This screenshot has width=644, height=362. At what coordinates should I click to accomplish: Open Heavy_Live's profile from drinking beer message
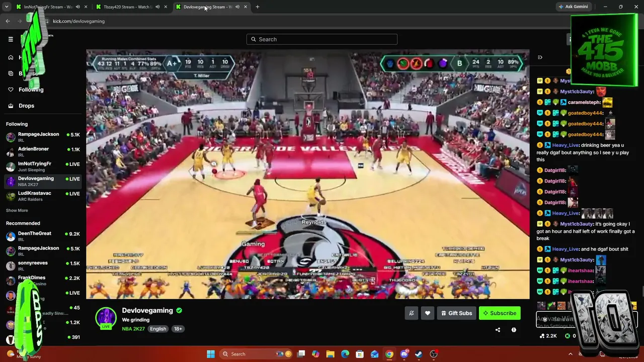(566, 145)
